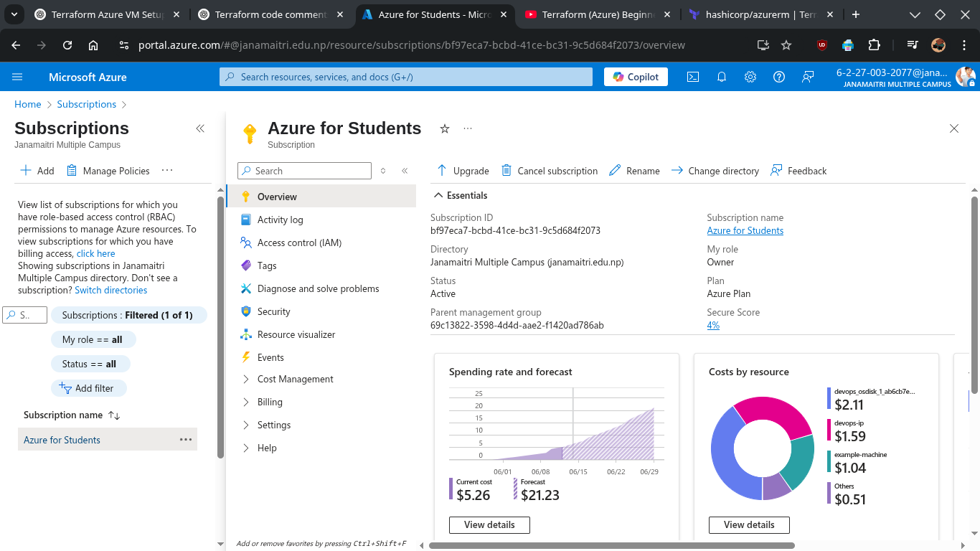Toggle the Status == all filter
The image size is (980, 551).
coord(90,364)
